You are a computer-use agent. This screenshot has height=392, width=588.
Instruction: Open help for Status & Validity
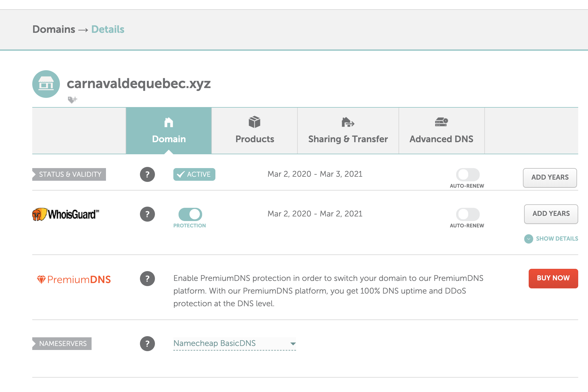147,174
